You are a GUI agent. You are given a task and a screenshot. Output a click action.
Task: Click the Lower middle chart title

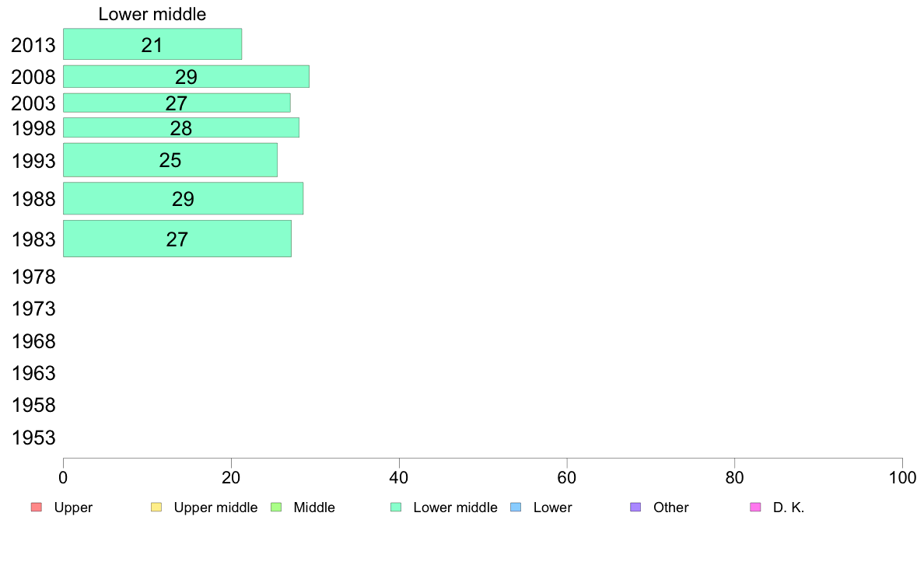152,14
